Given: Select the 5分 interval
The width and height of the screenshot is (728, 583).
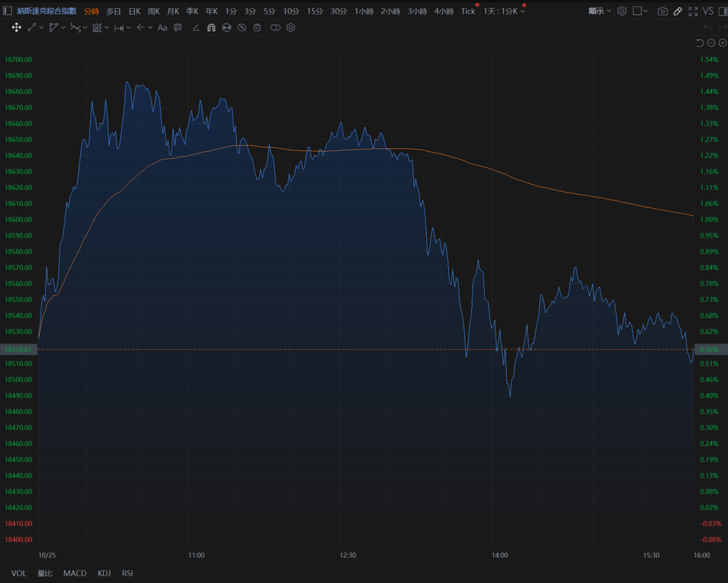Looking at the screenshot, I should click(269, 11).
